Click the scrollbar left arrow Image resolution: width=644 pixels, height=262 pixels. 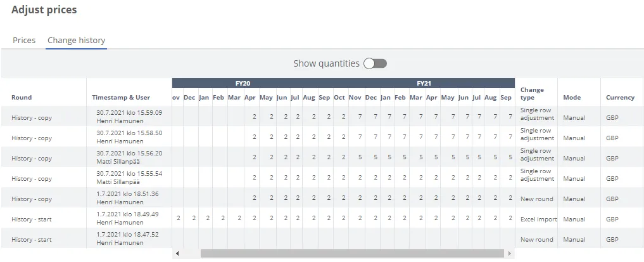(177, 253)
